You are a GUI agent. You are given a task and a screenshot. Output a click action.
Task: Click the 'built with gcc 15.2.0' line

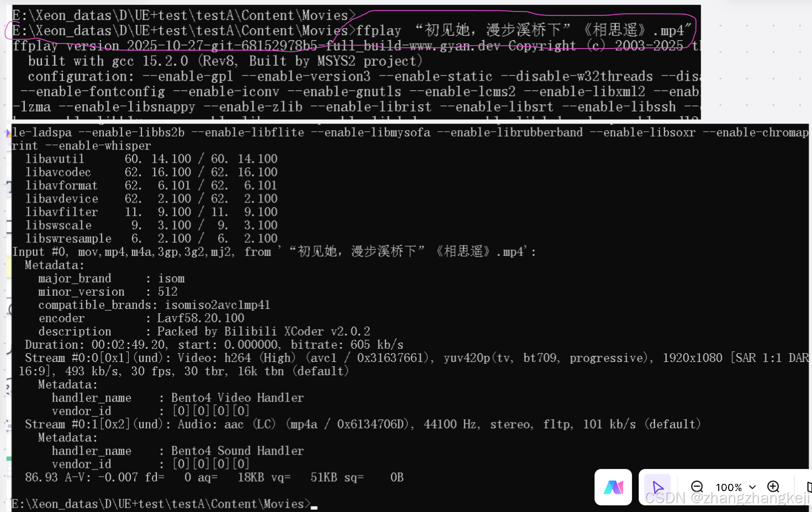pos(225,61)
